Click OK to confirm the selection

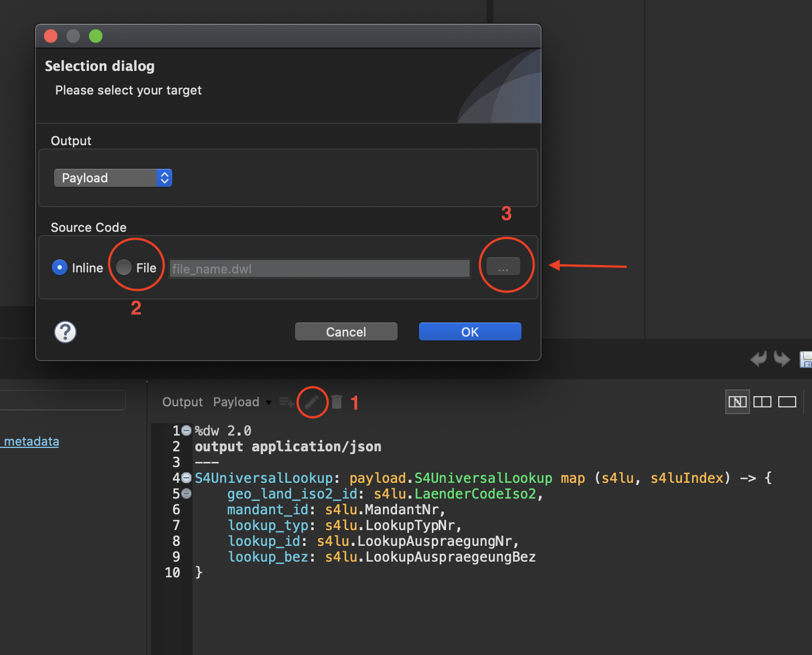click(470, 331)
